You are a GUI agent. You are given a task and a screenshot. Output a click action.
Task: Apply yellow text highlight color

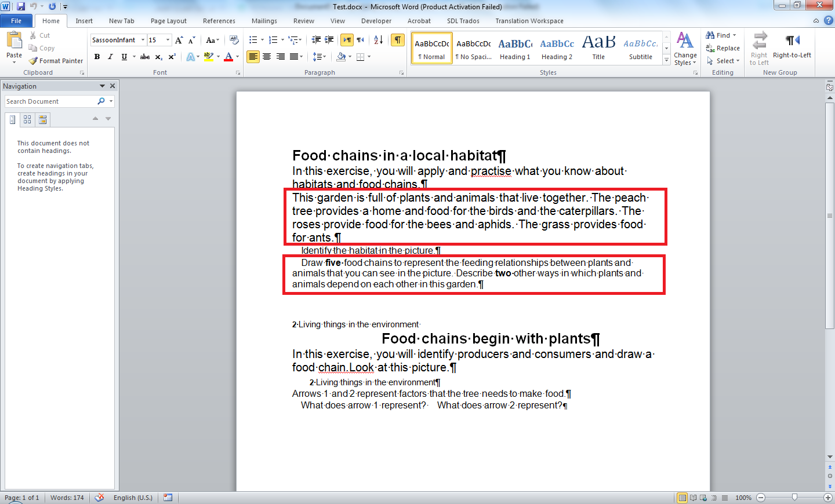pyautogui.click(x=209, y=57)
